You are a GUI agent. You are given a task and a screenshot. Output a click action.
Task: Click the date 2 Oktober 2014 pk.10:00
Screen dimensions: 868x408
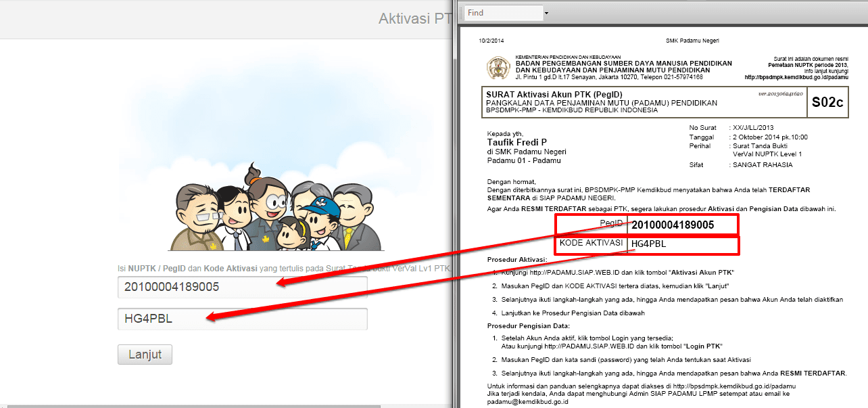770,137
